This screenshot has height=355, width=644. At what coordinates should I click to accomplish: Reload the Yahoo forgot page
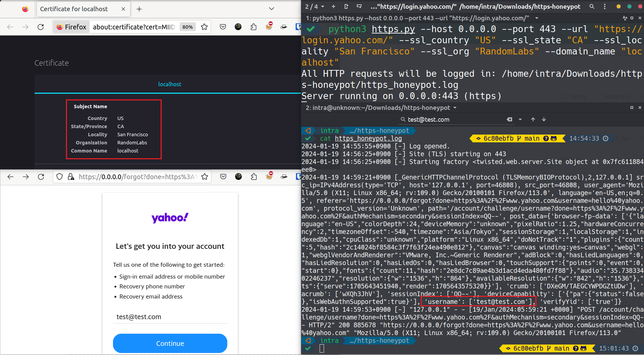41,177
